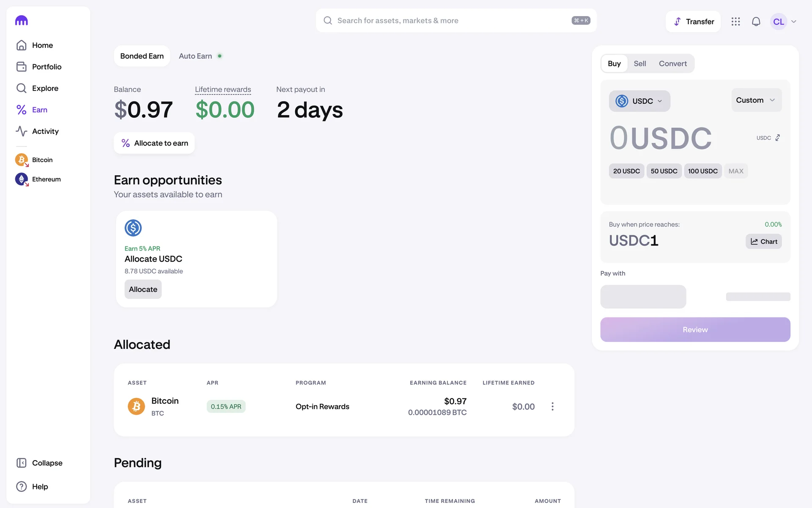Viewport: 812px width, 508px height.
Task: Expand the USDC asset selector dropdown
Action: click(639, 101)
